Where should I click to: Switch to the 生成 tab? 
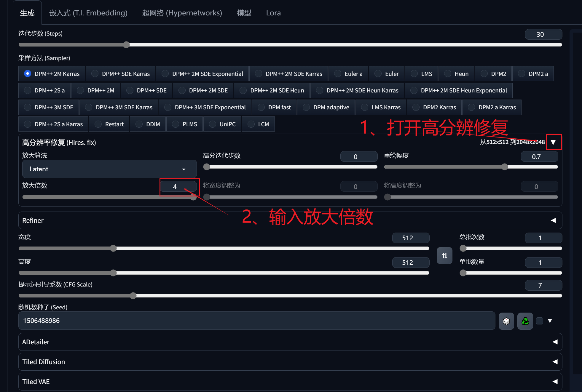pyautogui.click(x=27, y=13)
